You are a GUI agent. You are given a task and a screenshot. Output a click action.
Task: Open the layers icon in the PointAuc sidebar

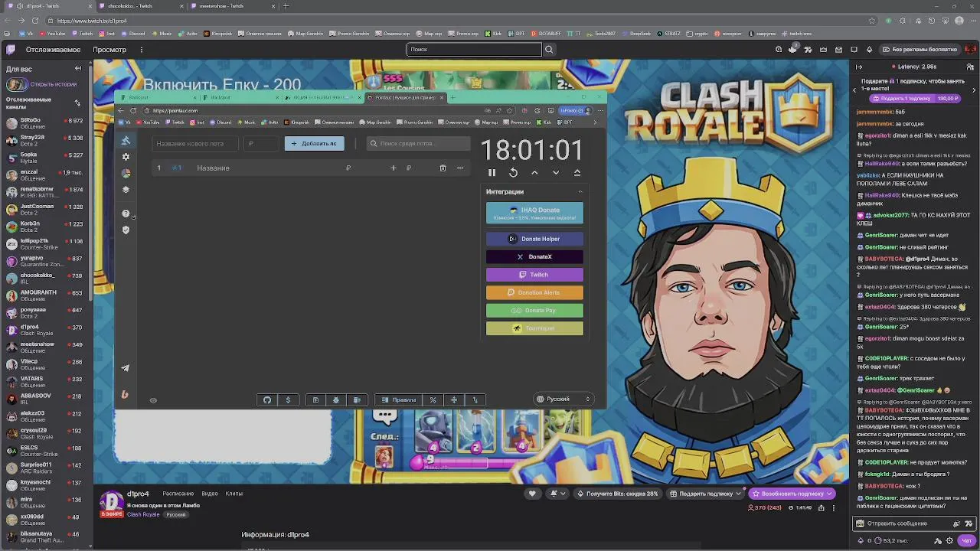coord(126,190)
